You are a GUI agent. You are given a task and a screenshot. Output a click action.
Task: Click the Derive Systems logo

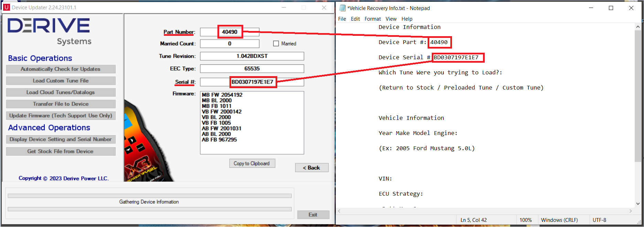point(49,32)
